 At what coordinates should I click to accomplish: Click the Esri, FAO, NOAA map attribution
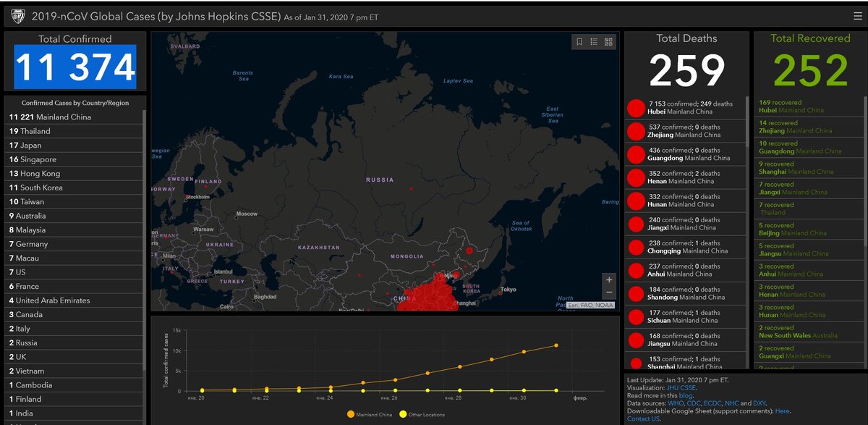[x=591, y=305]
